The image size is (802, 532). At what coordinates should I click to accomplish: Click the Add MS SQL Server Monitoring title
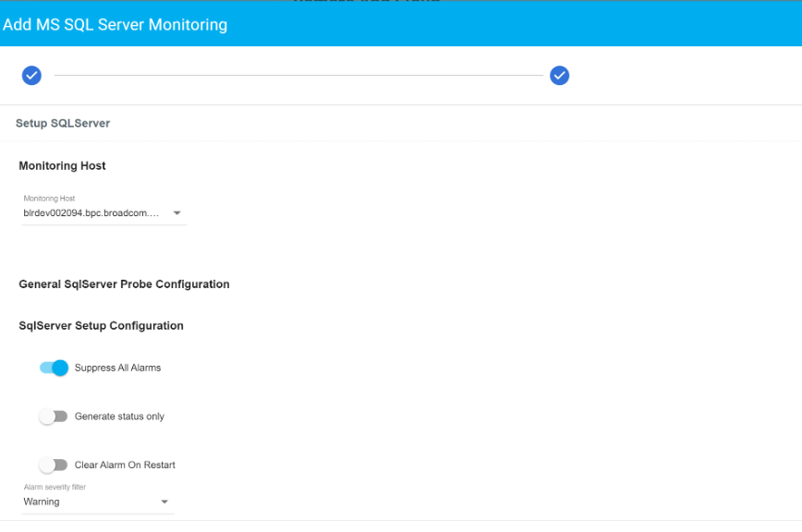point(115,25)
